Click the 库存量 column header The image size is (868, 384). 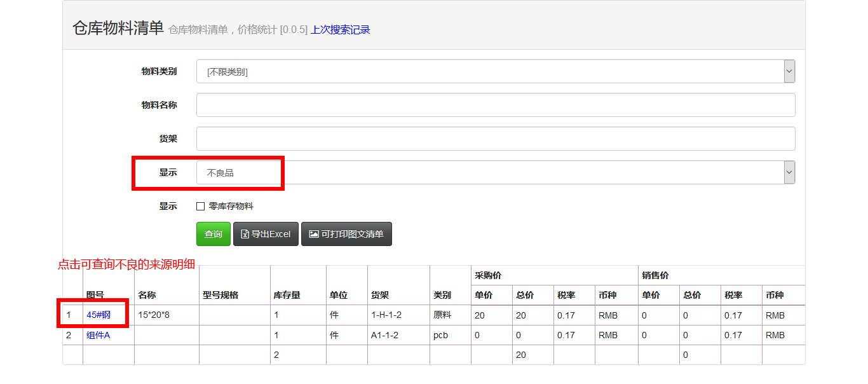(x=287, y=295)
